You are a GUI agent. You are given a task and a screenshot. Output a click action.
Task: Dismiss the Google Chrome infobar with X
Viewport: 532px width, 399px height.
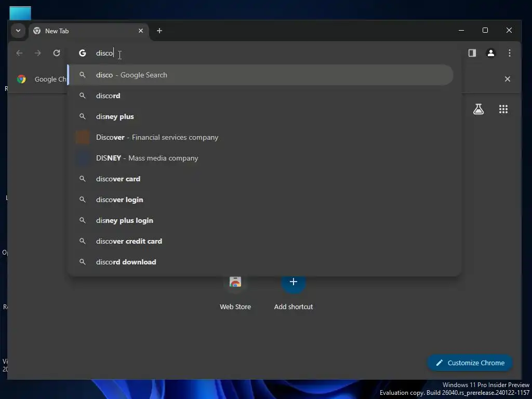coord(507,79)
